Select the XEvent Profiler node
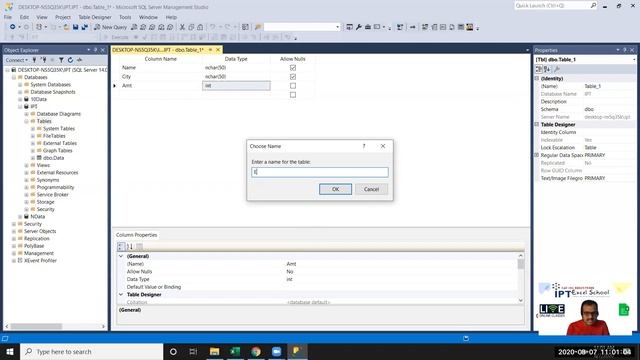The width and height of the screenshot is (640, 360). pyautogui.click(x=40, y=260)
